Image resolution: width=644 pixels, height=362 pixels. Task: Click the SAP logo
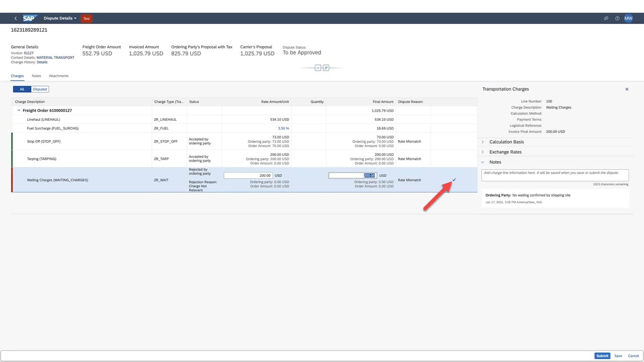tap(30, 18)
